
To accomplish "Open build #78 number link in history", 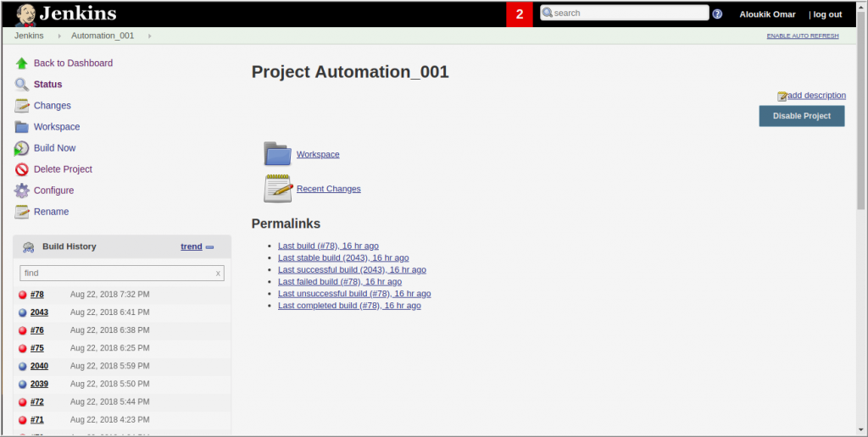I will click(37, 295).
